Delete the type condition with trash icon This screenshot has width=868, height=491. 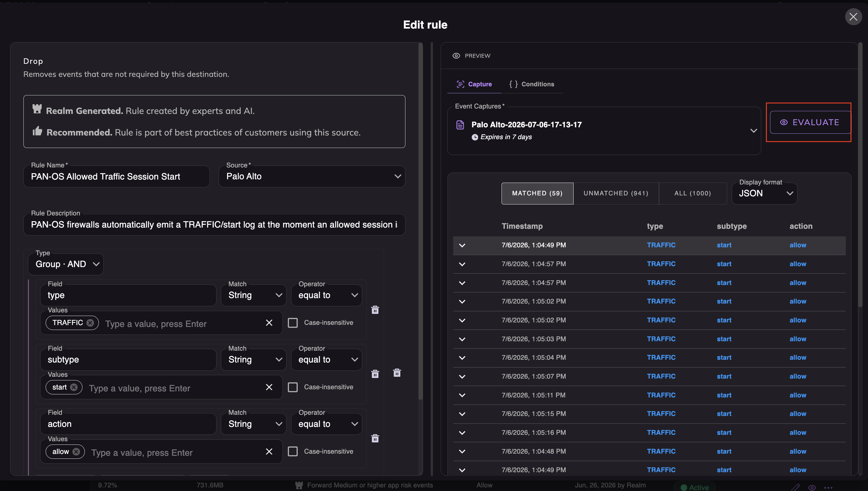[375, 310]
